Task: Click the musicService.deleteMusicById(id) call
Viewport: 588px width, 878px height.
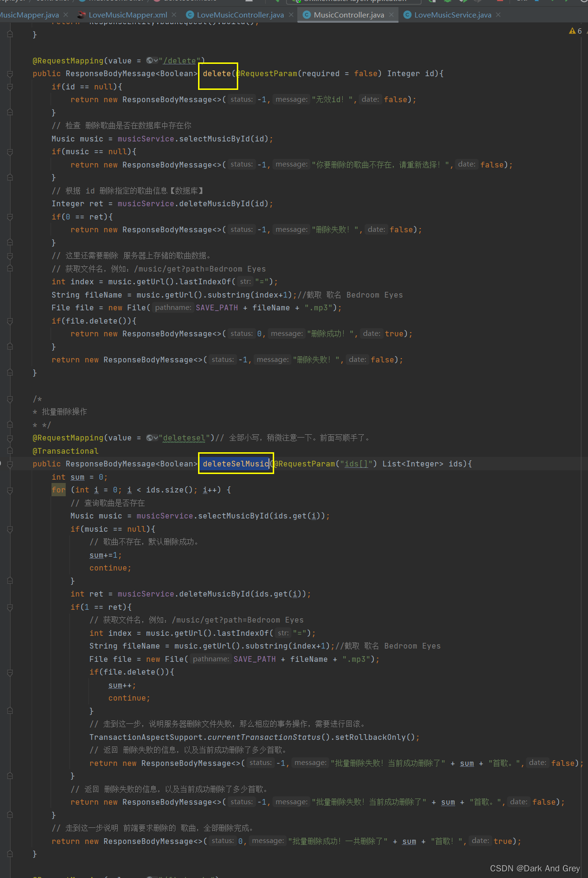Action: [193, 204]
